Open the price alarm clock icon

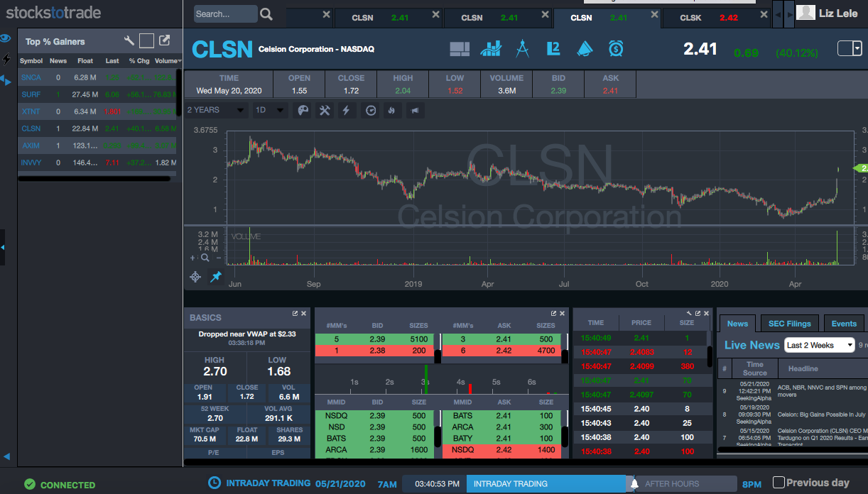(616, 48)
